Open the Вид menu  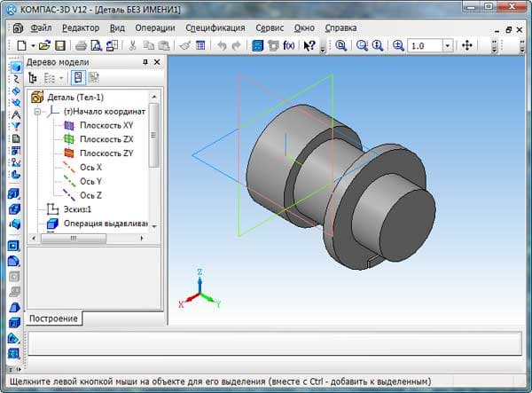(117, 28)
